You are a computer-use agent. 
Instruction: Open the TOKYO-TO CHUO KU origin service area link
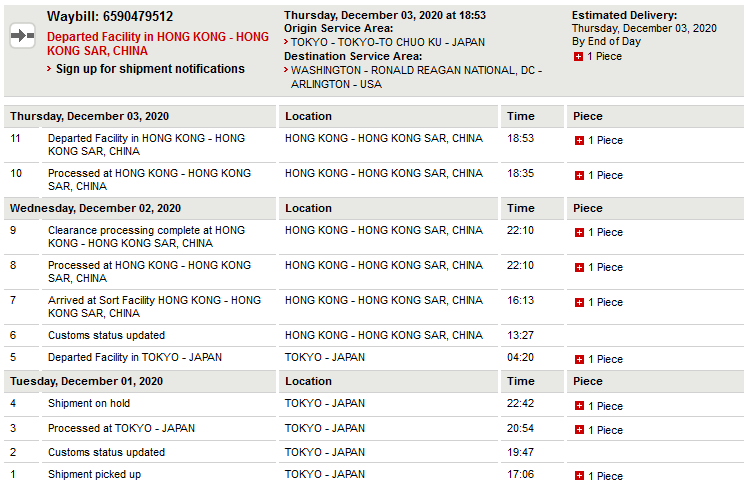point(388,42)
